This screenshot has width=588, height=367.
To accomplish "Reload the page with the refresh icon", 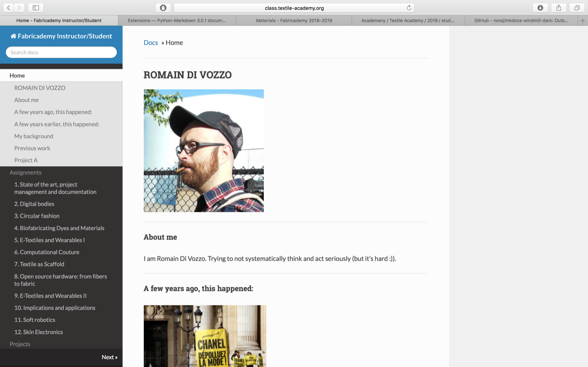I will 409,8.
